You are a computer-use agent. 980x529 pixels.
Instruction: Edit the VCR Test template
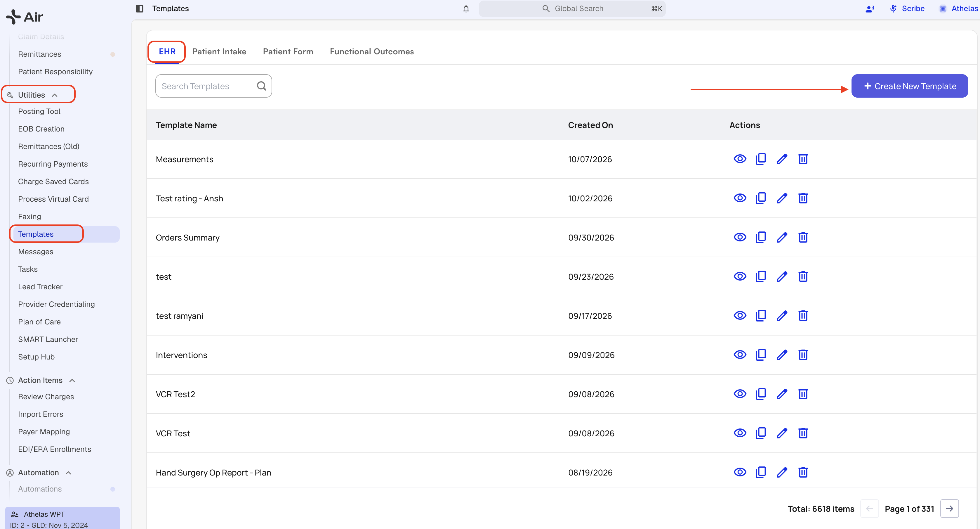[x=782, y=433]
